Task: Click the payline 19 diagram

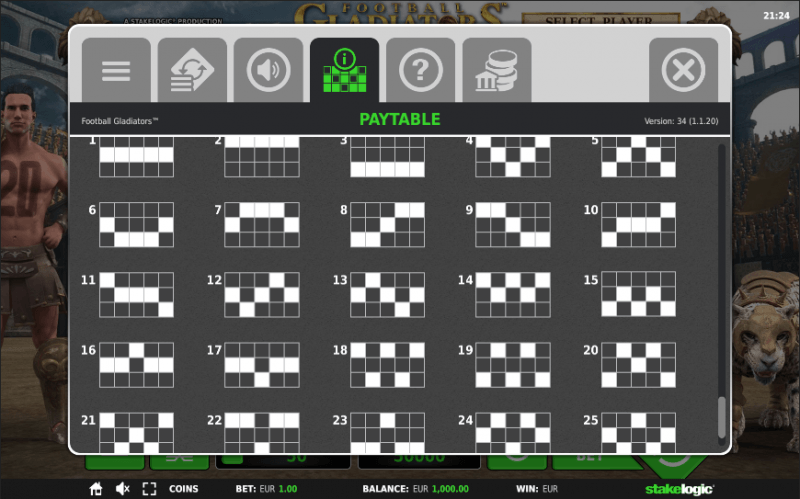Action: point(513,365)
